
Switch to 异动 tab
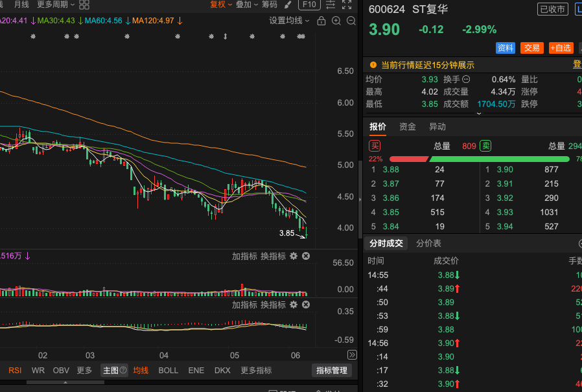[437, 127]
